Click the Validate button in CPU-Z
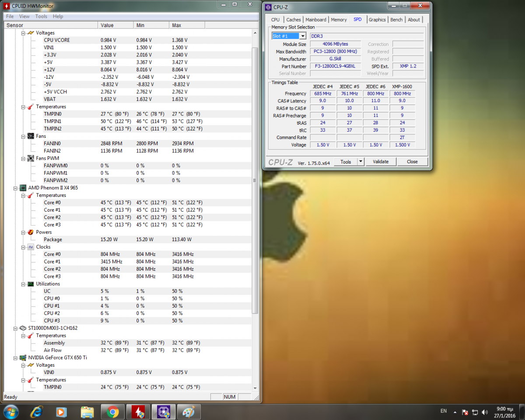Viewport: 525px width, 420px height. [381, 161]
